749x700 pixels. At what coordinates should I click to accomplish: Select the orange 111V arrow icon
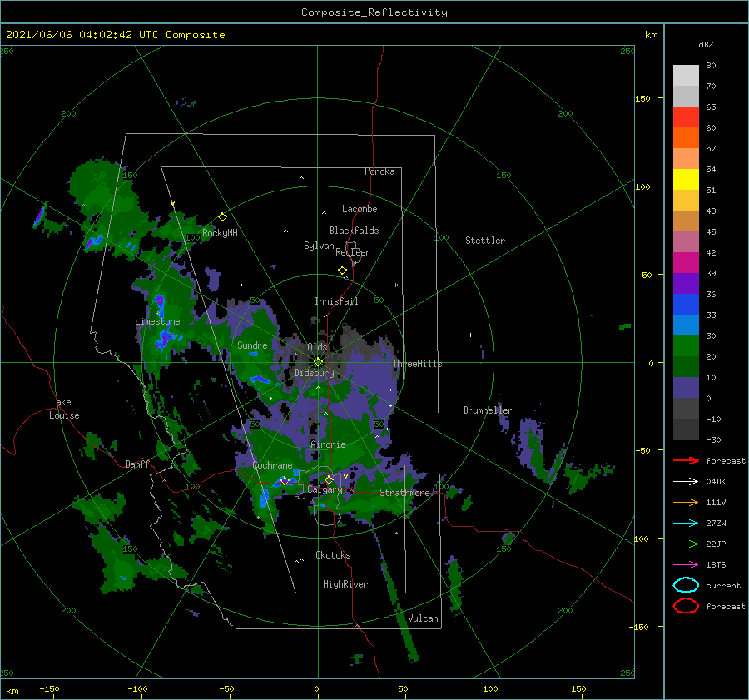[686, 502]
